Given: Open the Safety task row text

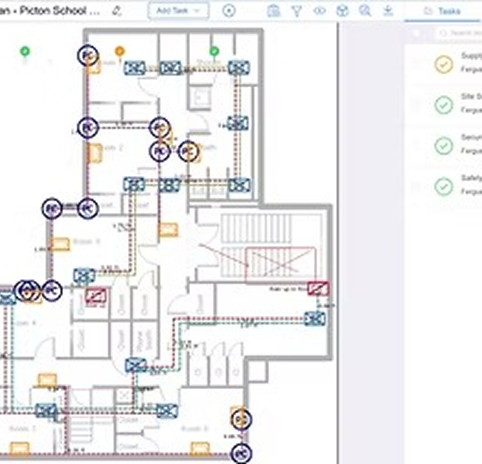Looking at the screenshot, I should 471,185.
